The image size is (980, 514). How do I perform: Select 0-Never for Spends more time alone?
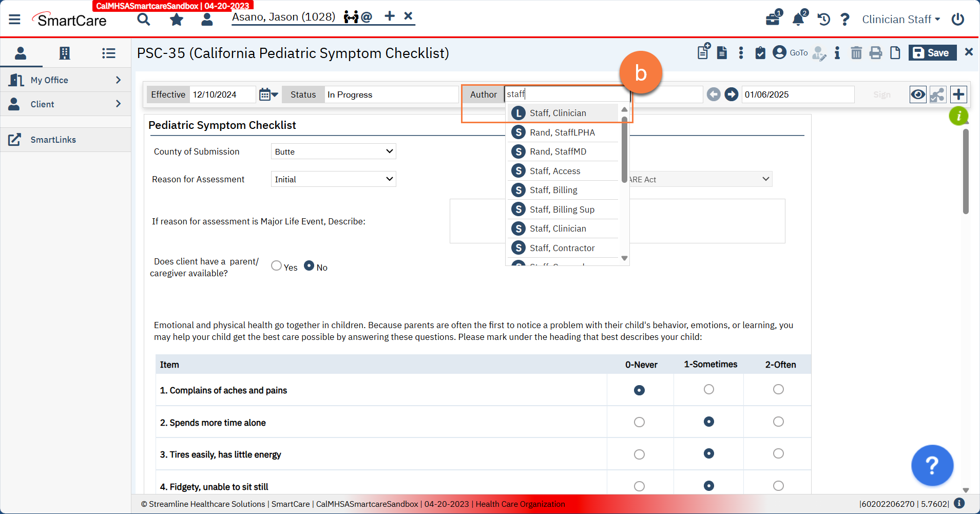(639, 422)
